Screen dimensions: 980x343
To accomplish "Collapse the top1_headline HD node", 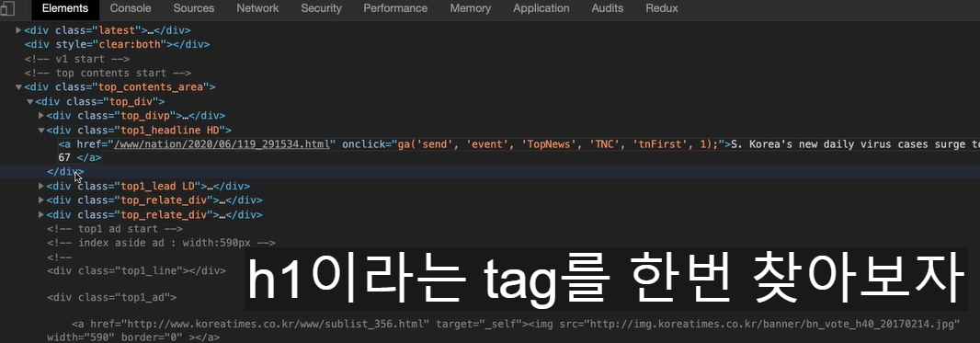I will (x=41, y=130).
